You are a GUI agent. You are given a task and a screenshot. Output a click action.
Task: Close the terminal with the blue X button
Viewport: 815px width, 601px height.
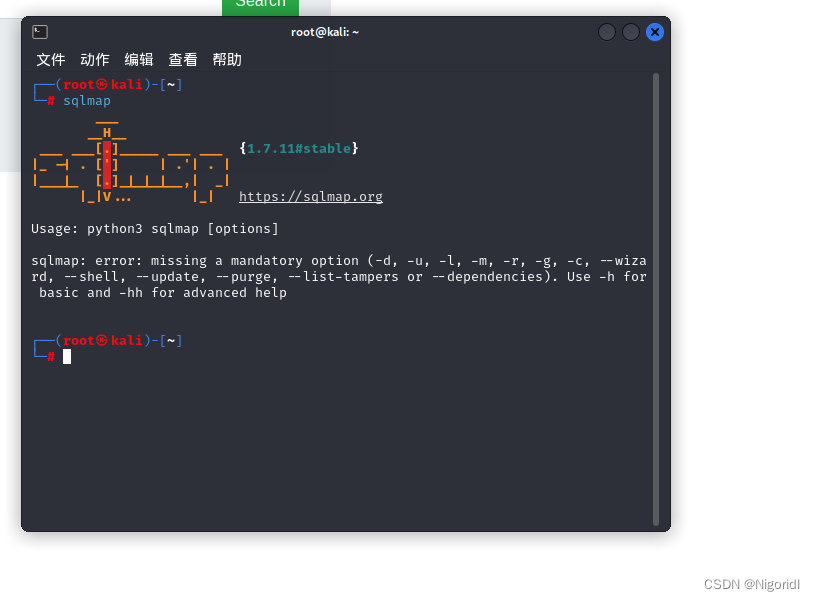tap(655, 32)
